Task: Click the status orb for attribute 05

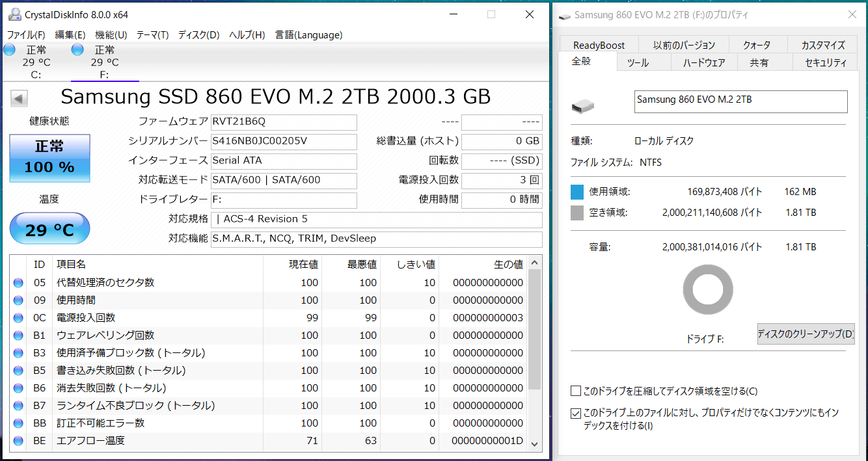Action: (18, 283)
